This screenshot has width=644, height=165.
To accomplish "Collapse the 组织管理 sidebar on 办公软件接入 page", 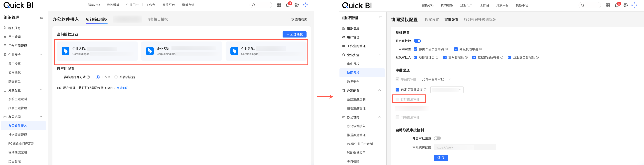I will (42, 17).
